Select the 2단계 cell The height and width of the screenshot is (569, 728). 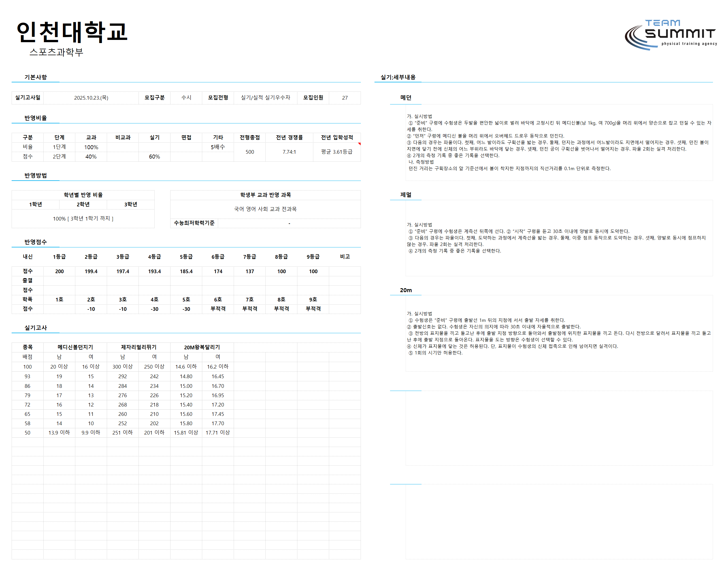point(59,157)
